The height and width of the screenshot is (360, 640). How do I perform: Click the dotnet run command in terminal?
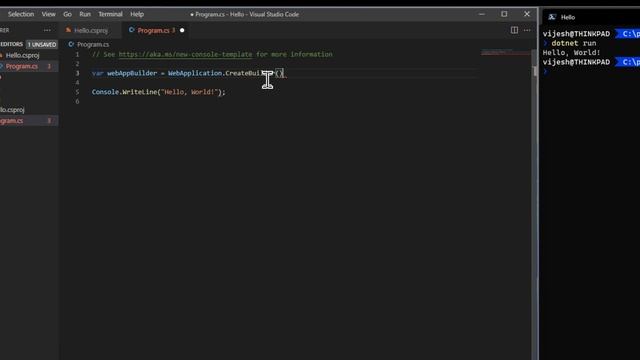point(574,43)
